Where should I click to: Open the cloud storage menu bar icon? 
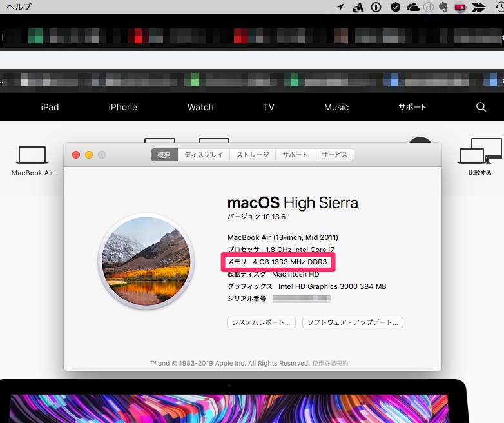[412, 7]
